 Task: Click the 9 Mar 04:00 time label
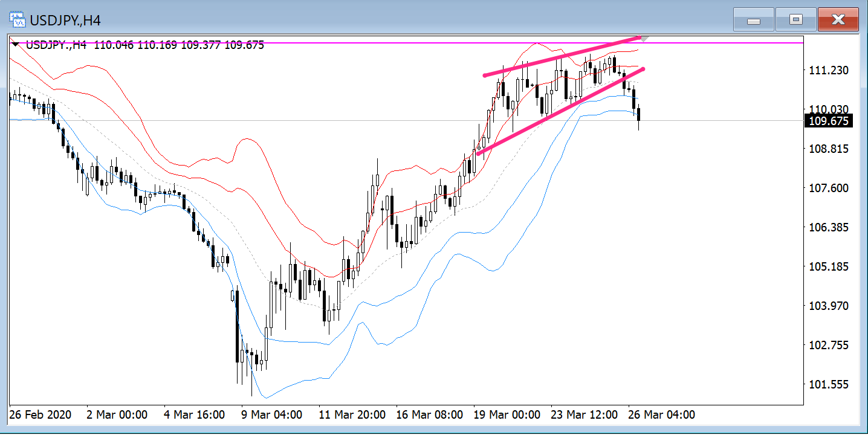pos(271,415)
